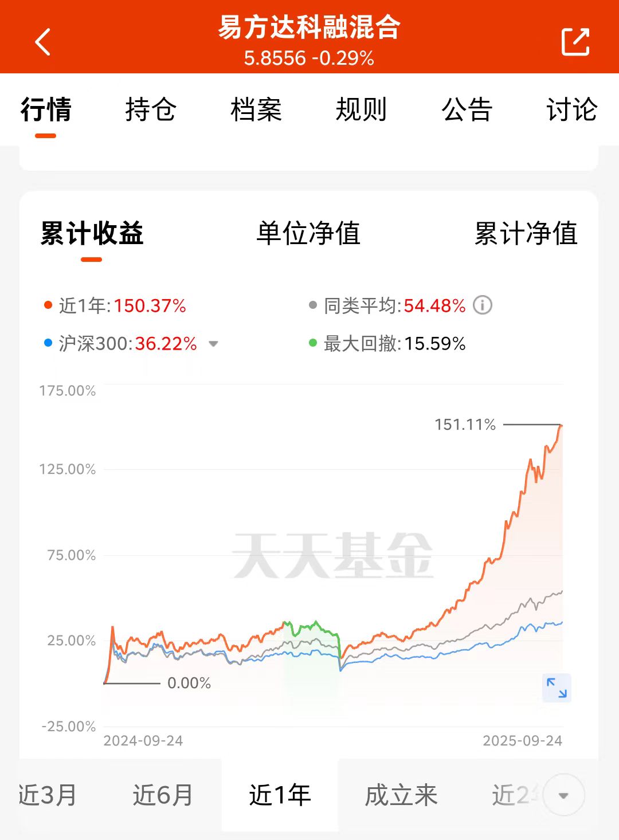Switch to the 档案 tab

point(256,109)
